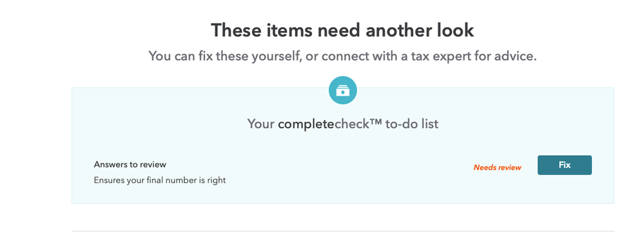The image size is (644, 238).
Task: Click 'These items need another look' heading
Action: pyautogui.click(x=342, y=30)
